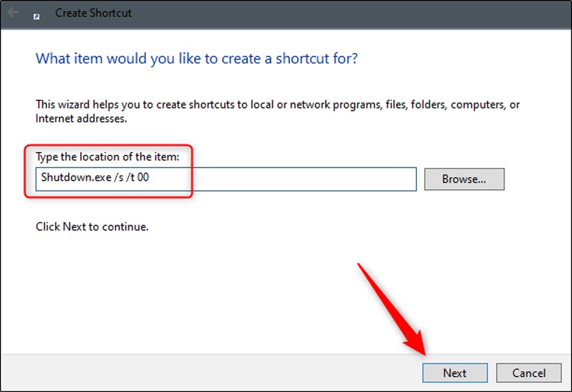Click the "Create Shortcut" window title
Viewport: 572px width, 392px height.
pos(93,13)
